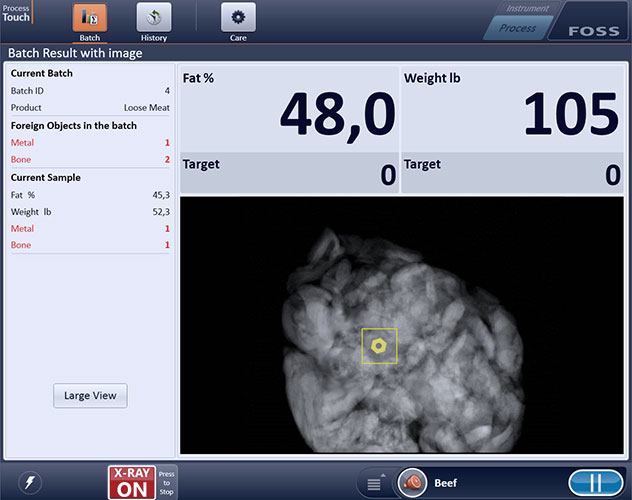632x500 pixels.
Task: Expand the product list menu
Action: (374, 484)
